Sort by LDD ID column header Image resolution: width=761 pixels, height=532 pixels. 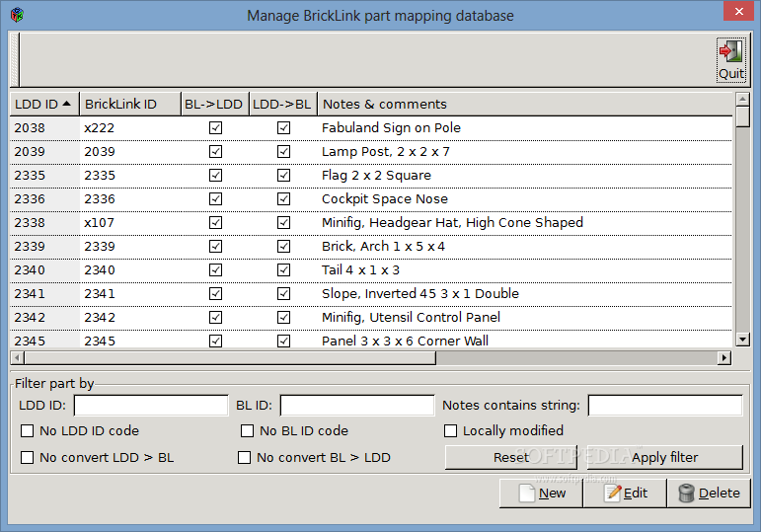point(44,104)
